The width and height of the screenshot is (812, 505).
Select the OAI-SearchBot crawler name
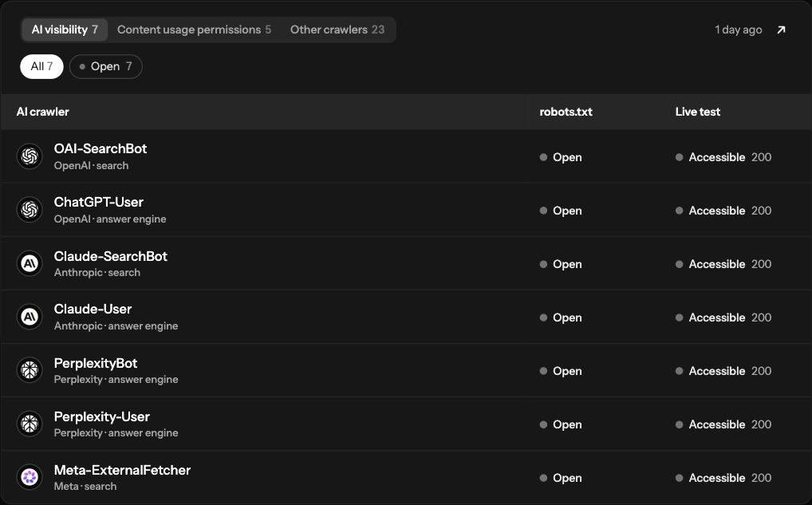click(101, 148)
